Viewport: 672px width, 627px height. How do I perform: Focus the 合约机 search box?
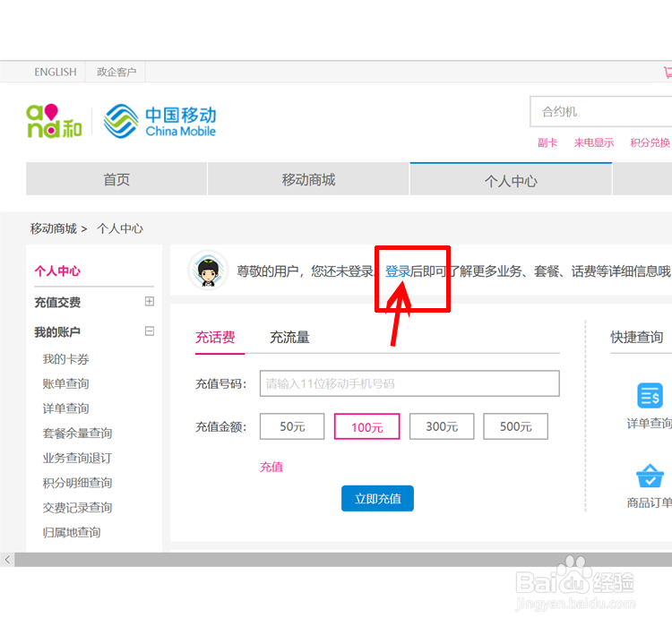pyautogui.click(x=601, y=111)
